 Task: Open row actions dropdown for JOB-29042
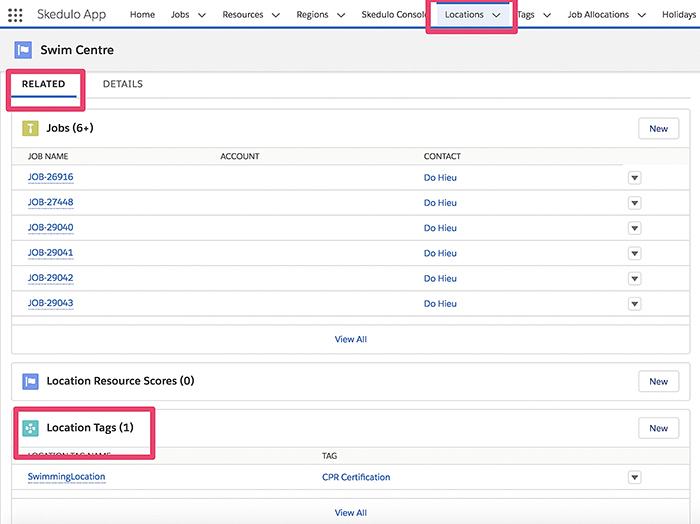(x=634, y=279)
